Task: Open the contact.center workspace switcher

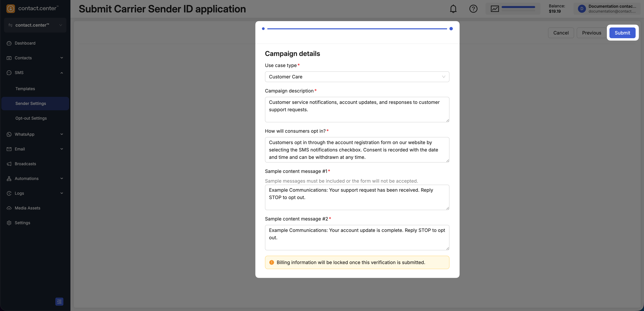Action: pyautogui.click(x=35, y=25)
